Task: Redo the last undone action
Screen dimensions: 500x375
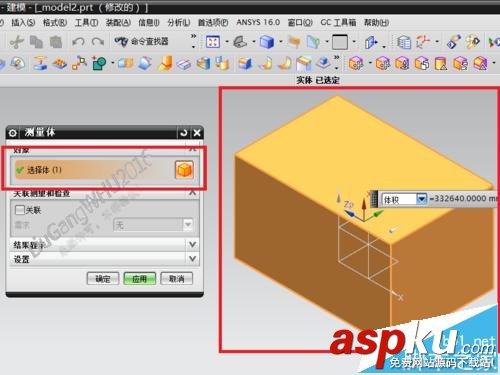Action: coord(98,42)
